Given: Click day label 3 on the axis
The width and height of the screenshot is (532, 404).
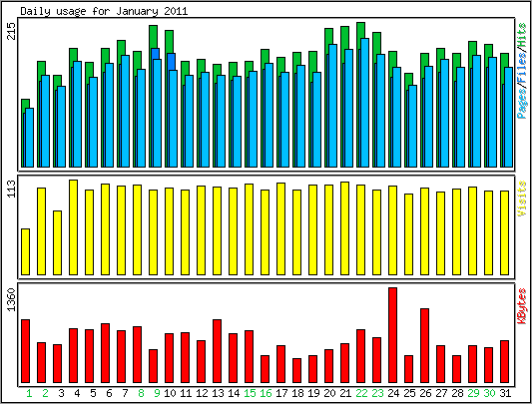Looking at the screenshot, I should tap(61, 393).
